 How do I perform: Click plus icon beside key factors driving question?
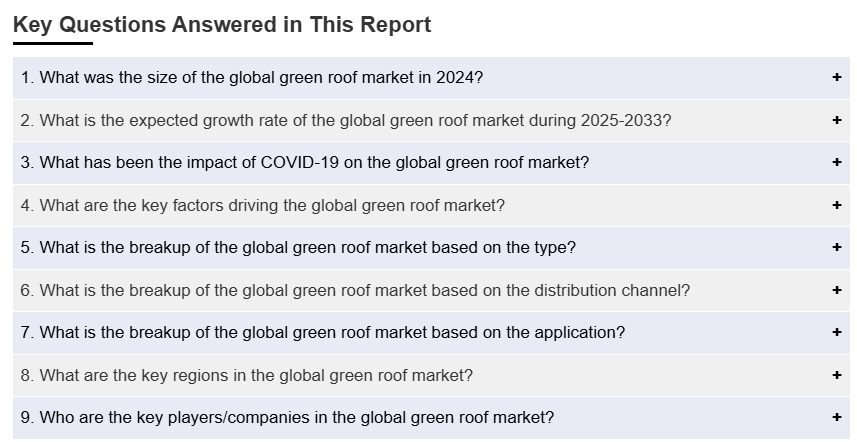[837, 205]
